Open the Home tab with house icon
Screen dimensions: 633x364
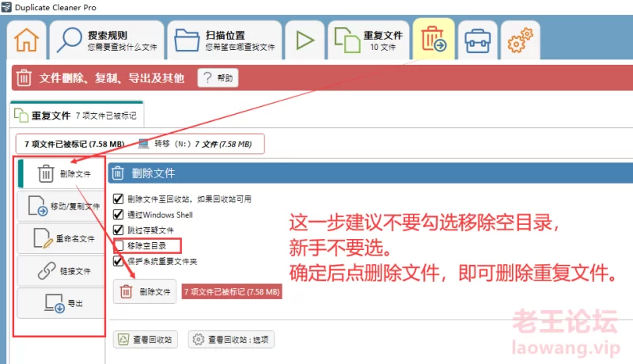pos(27,40)
